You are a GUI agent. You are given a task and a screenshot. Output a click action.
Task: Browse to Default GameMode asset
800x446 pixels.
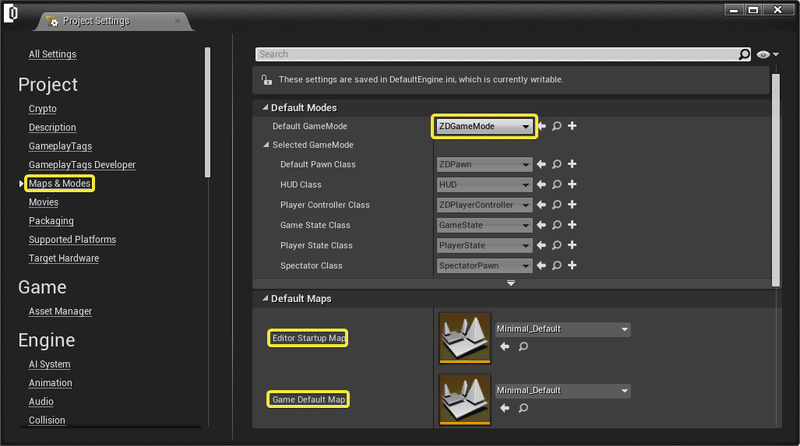pyautogui.click(x=557, y=126)
